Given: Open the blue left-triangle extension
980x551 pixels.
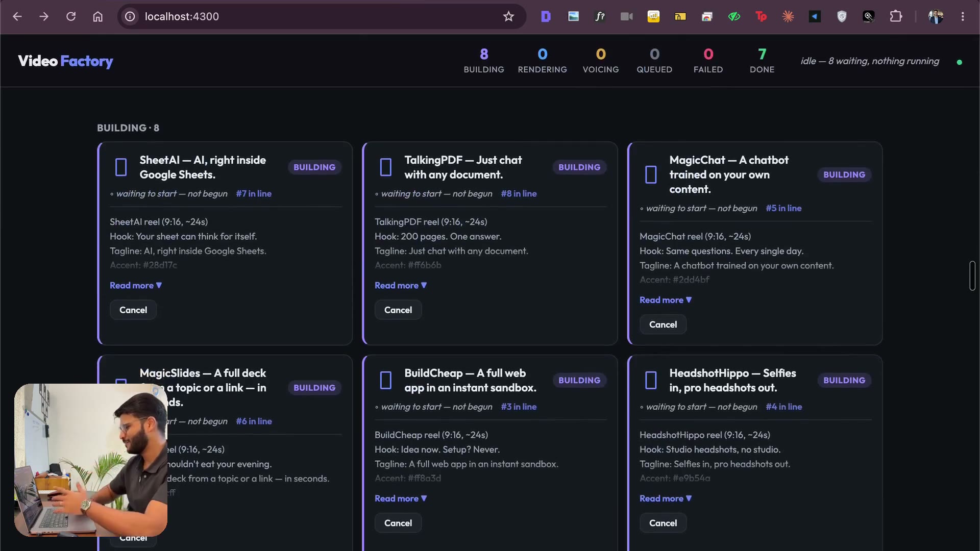Looking at the screenshot, I should coord(815,16).
